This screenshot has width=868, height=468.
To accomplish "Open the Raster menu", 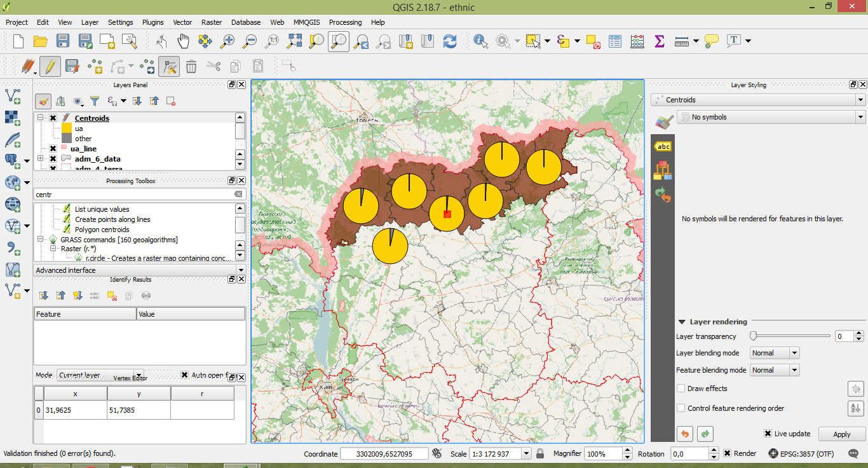I will tap(212, 22).
